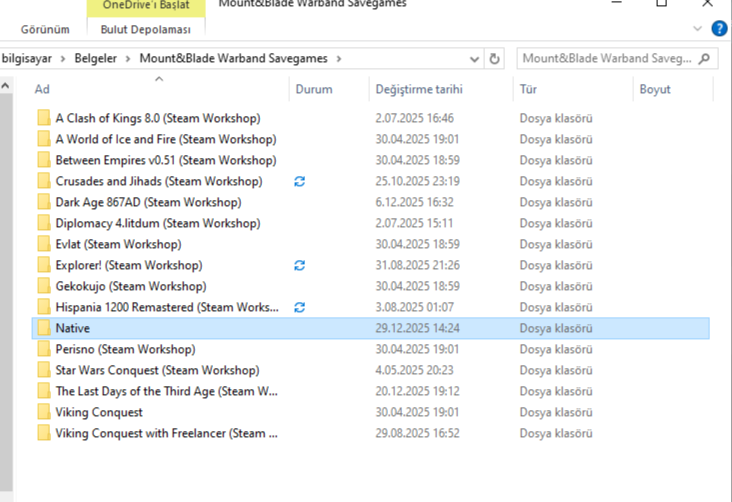Open Help with the blue question mark icon
Viewport: 732px width, 502px height.
point(719,28)
